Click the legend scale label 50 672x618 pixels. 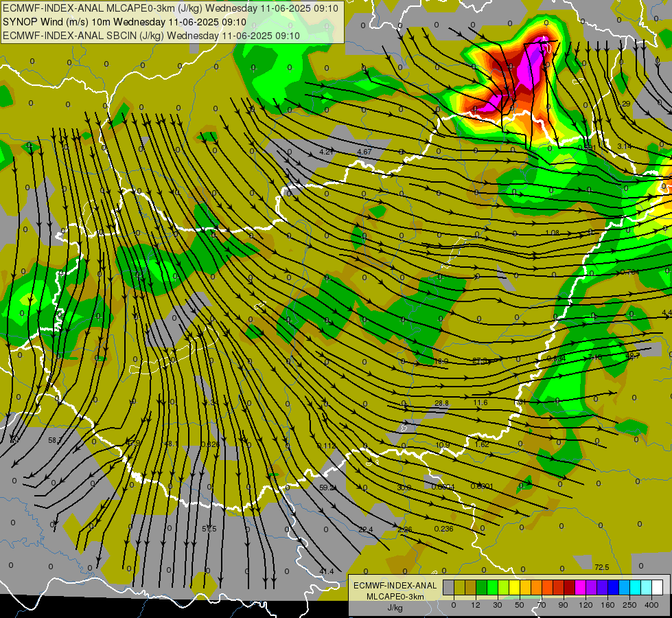click(x=519, y=605)
